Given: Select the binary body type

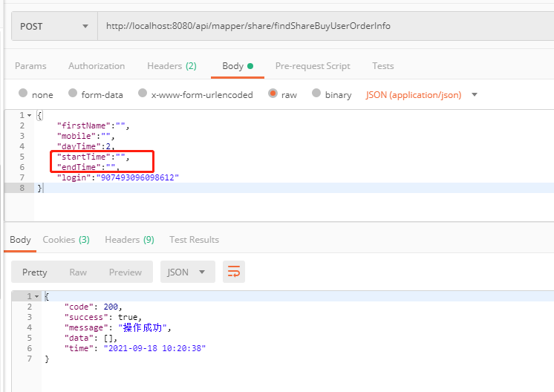Looking at the screenshot, I should [x=316, y=93].
